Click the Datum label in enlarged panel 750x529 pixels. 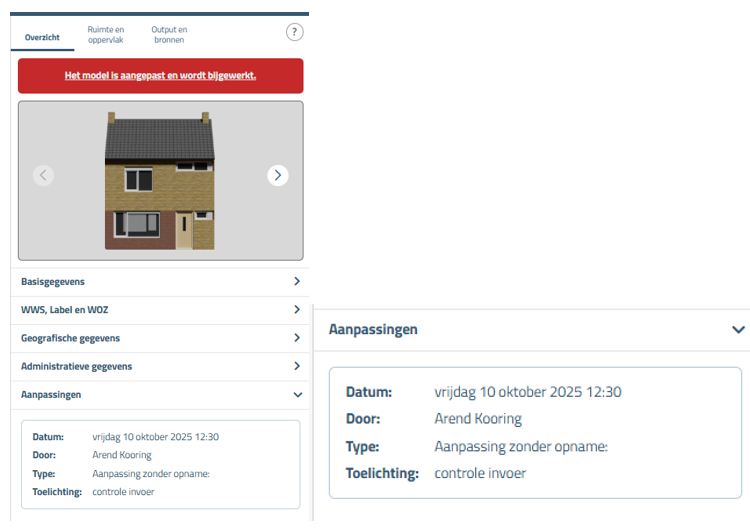click(368, 392)
